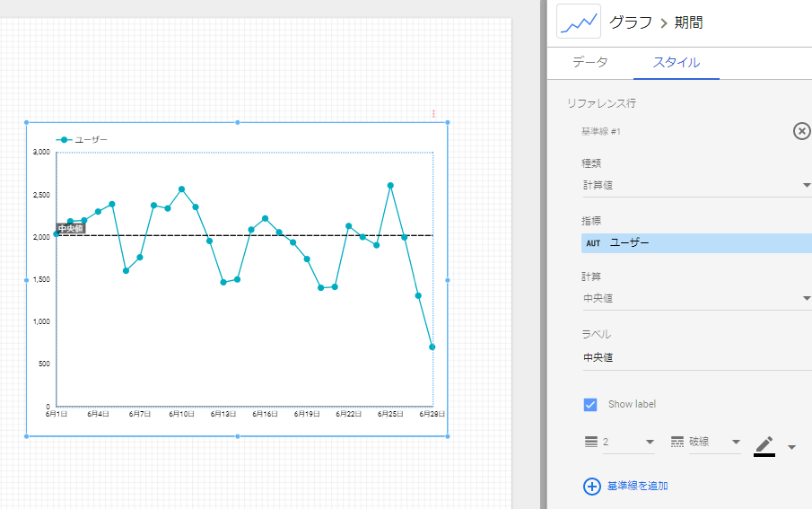Remove reference line #1 with X icon
This screenshot has width=812, height=509.
click(802, 131)
